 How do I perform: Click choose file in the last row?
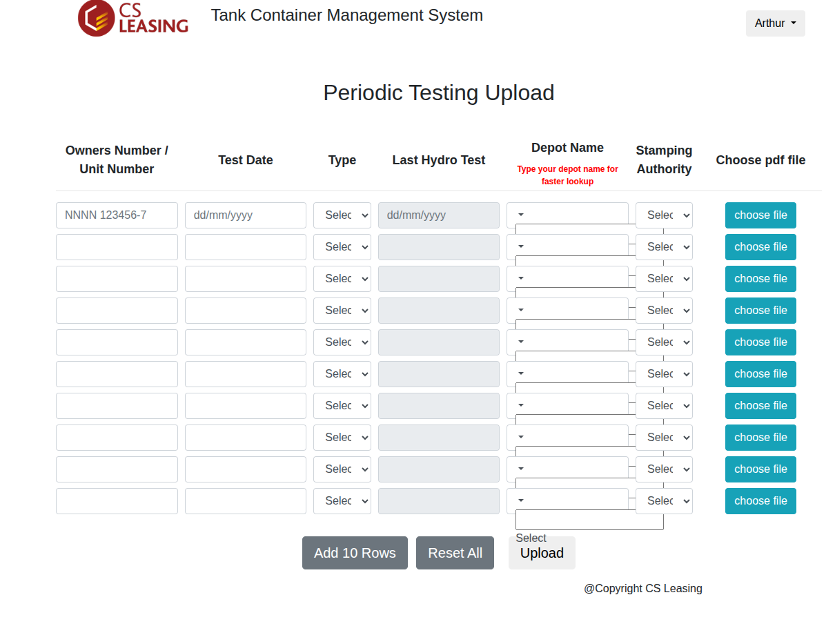760,501
